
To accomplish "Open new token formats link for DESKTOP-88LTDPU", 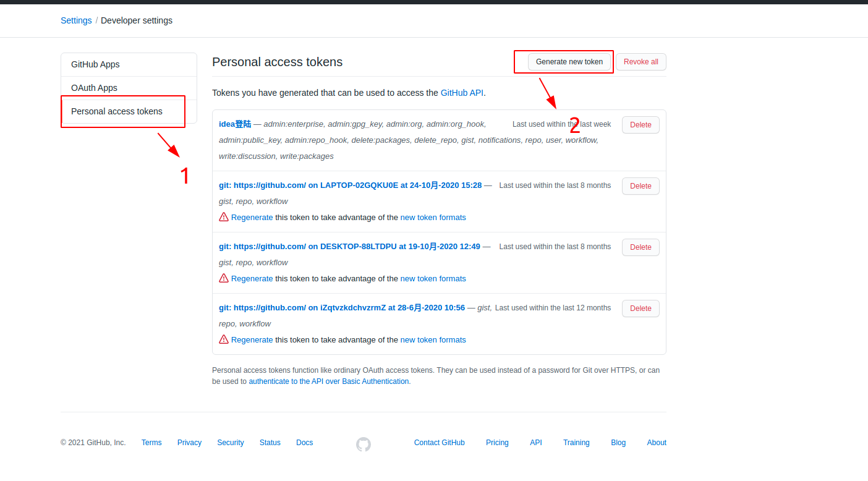I will pos(433,279).
